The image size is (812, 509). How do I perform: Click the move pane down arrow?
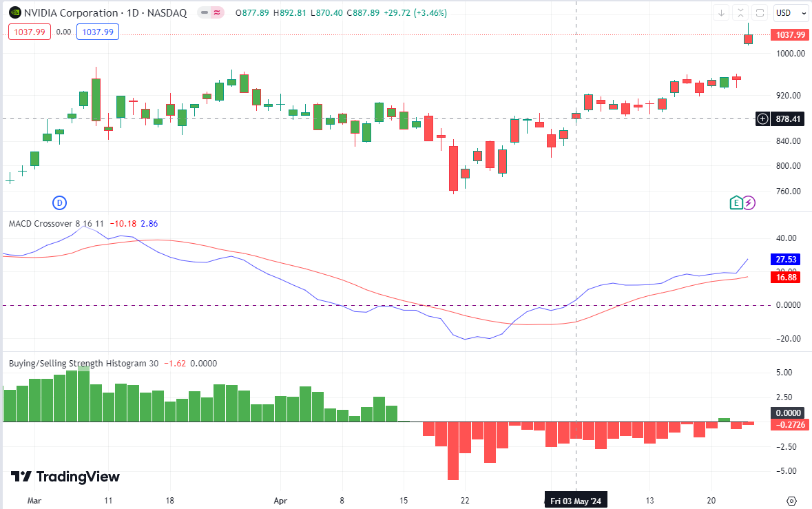click(721, 12)
